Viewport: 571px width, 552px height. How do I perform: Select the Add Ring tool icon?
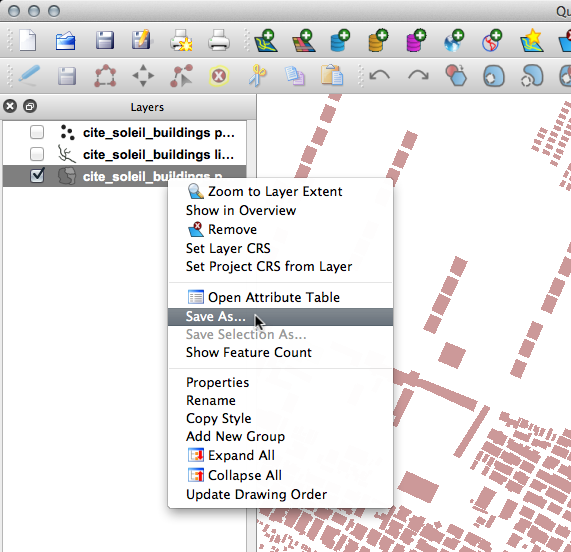494,76
